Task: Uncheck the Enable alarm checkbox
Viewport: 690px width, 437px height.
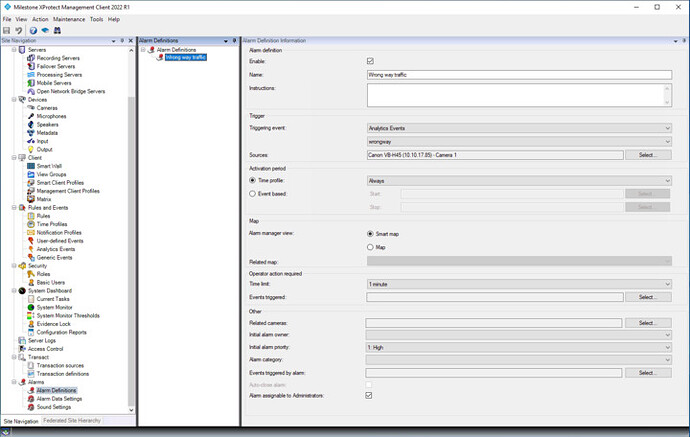Action: 371,61
